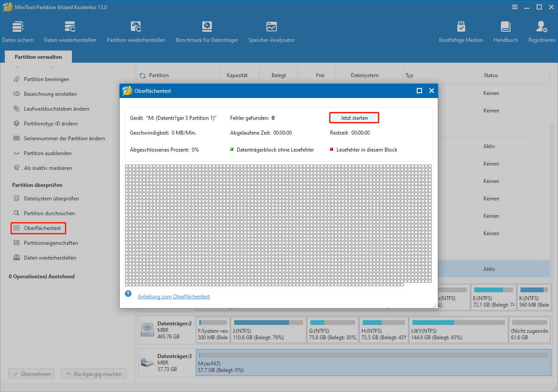Viewport: 558px width, 392px height.
Task: Select Dateisystem überprüfen in sidebar
Action: click(x=53, y=198)
